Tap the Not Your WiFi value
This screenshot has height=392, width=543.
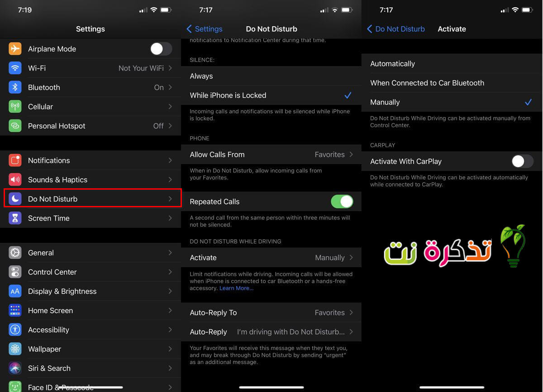pyautogui.click(x=141, y=68)
